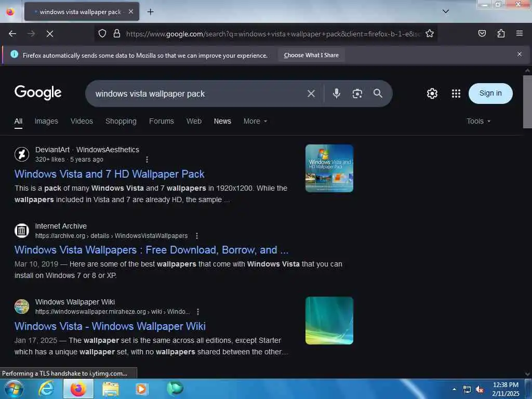Click the archive.org details WindowsVistaWallpapers URL text
This screenshot has width=532, height=399.
pos(111,235)
